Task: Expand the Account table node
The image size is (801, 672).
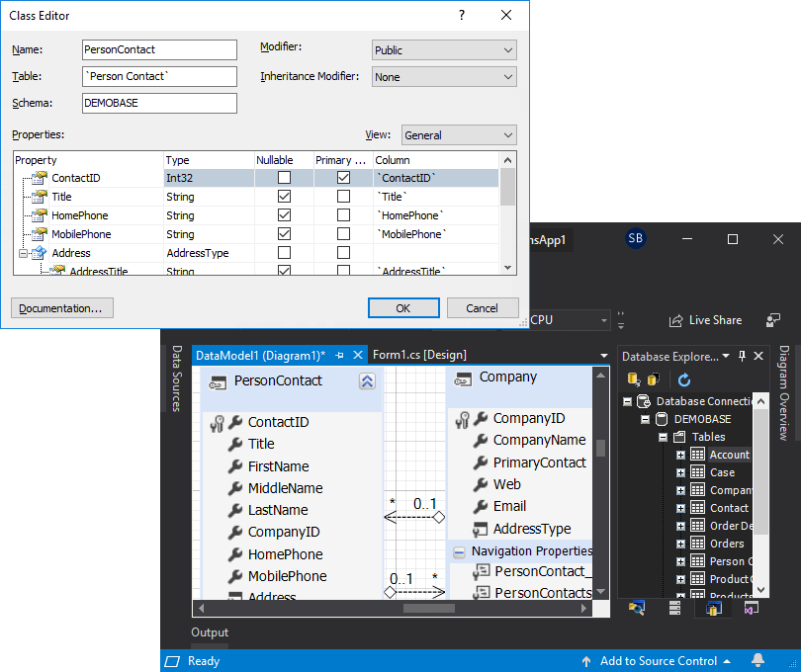Action: (x=680, y=455)
